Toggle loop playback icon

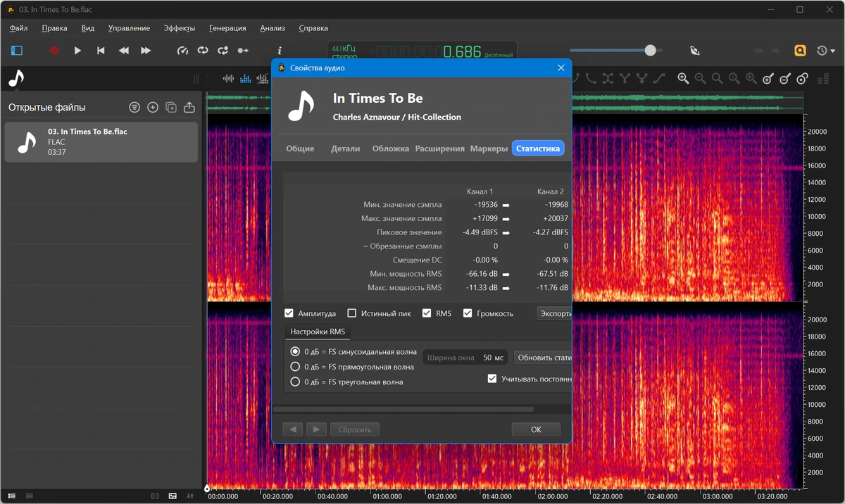203,51
